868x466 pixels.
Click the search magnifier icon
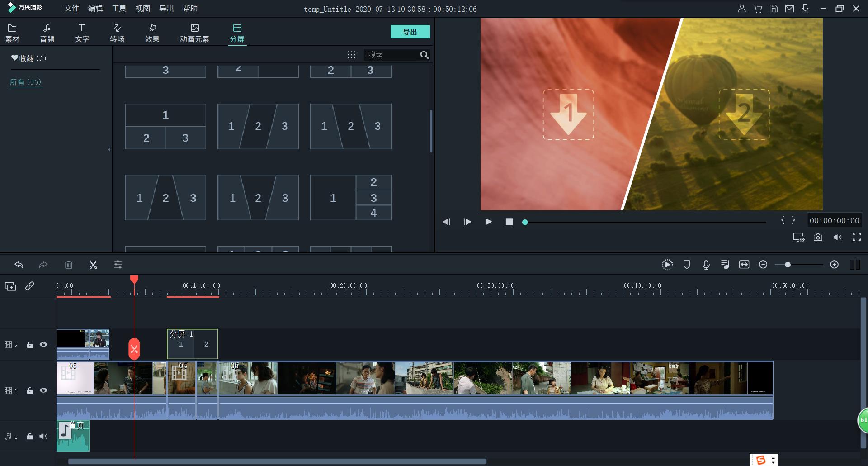point(424,55)
